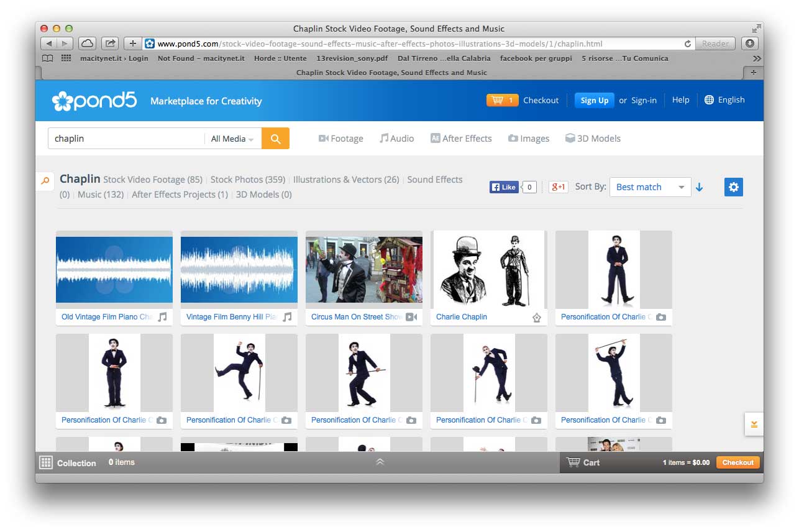Click the video camera icon on Circus Man
The image size is (799, 532).
(411, 317)
